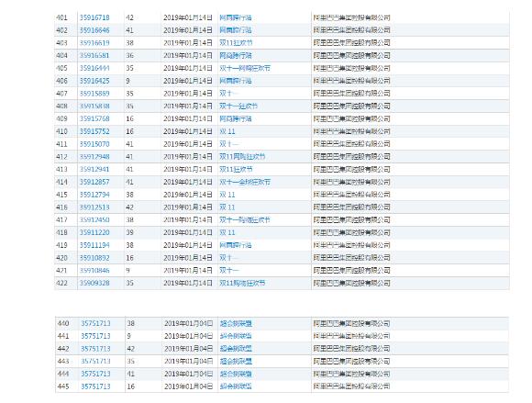
Task: Open registration number 35916718 link
Action: coord(94,17)
